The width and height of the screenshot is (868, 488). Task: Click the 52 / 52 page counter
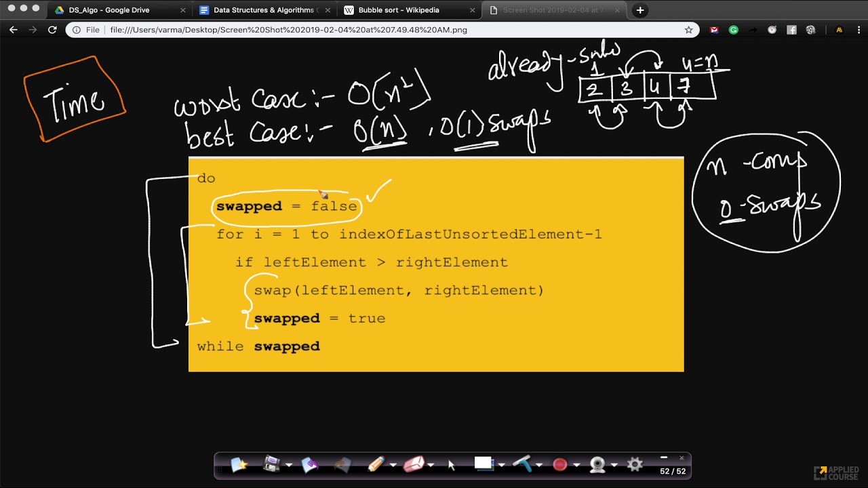(x=673, y=471)
